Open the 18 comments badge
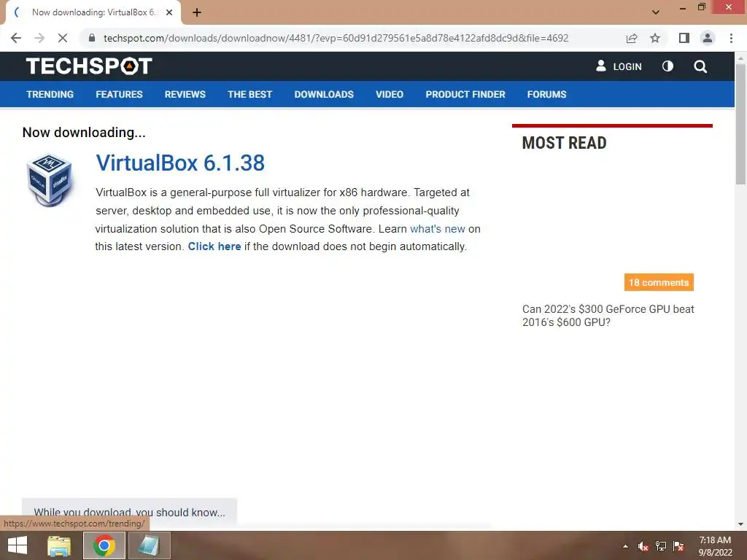 pos(659,282)
